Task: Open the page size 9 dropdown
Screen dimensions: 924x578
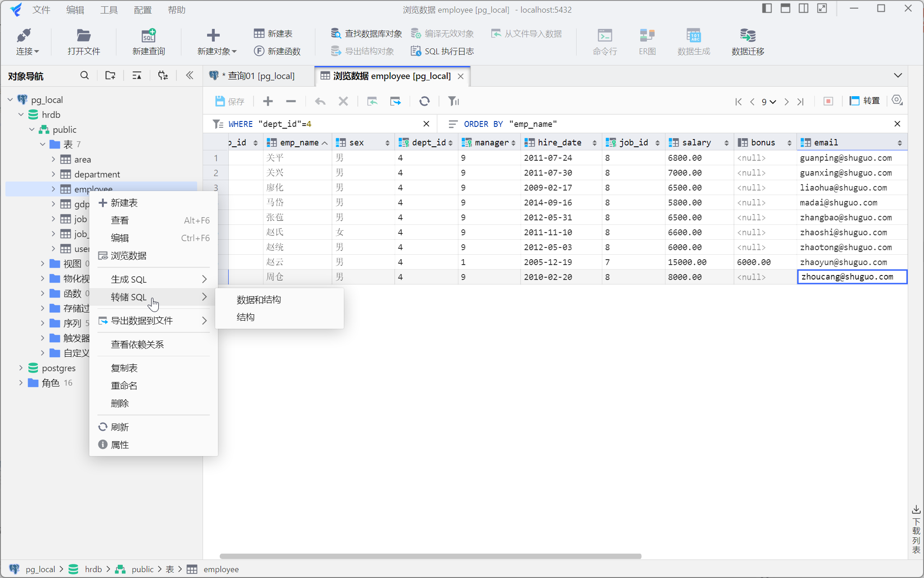Action: click(769, 102)
